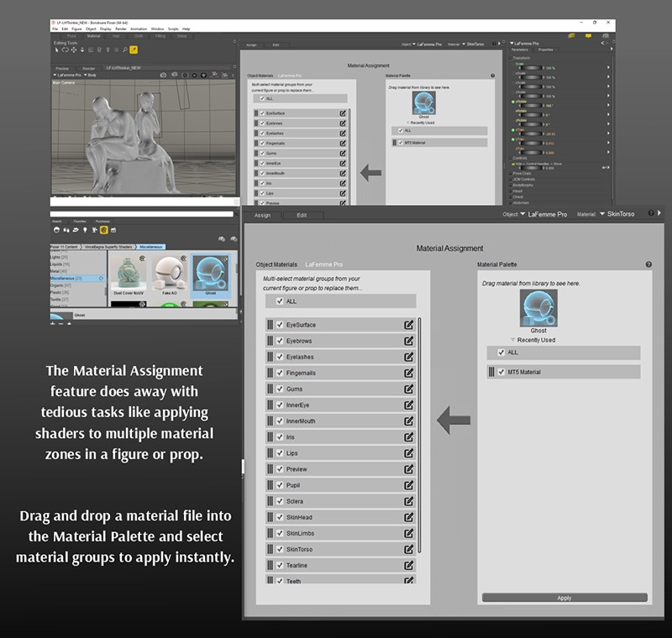
Task: Click the Apply button in the Material Palette
Action: 564,598
